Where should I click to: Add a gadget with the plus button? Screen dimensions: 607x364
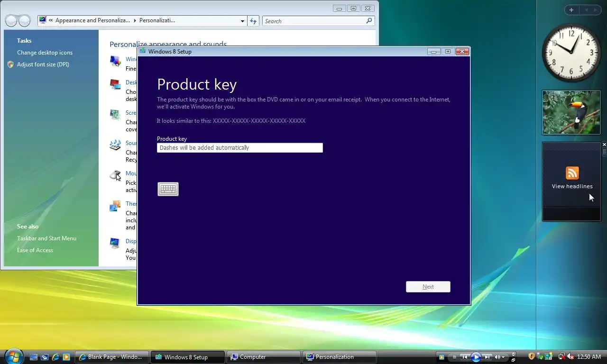(x=571, y=10)
